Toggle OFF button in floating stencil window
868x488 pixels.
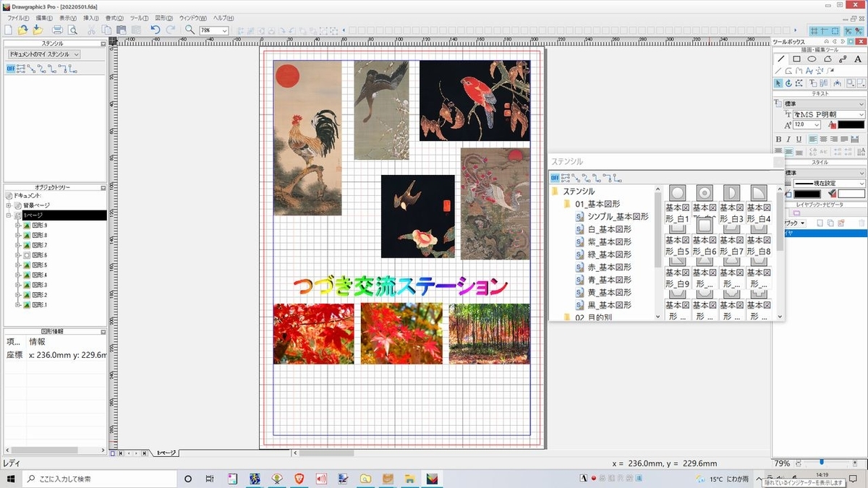555,177
